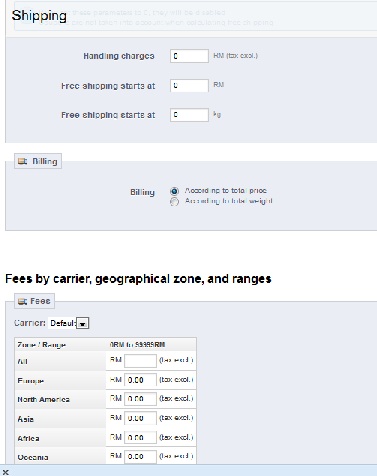This screenshot has width=377, height=476.
Task: Select billing according to total weight
Action: click(x=174, y=202)
